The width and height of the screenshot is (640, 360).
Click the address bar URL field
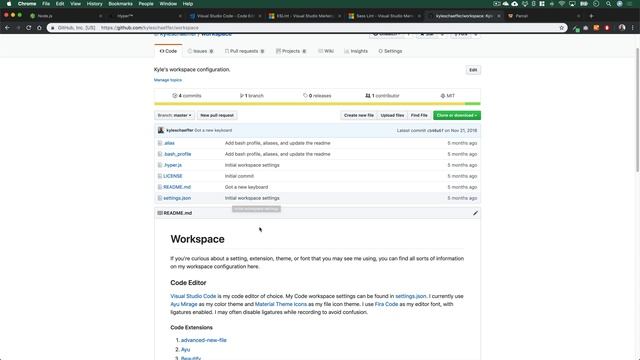pos(306,28)
